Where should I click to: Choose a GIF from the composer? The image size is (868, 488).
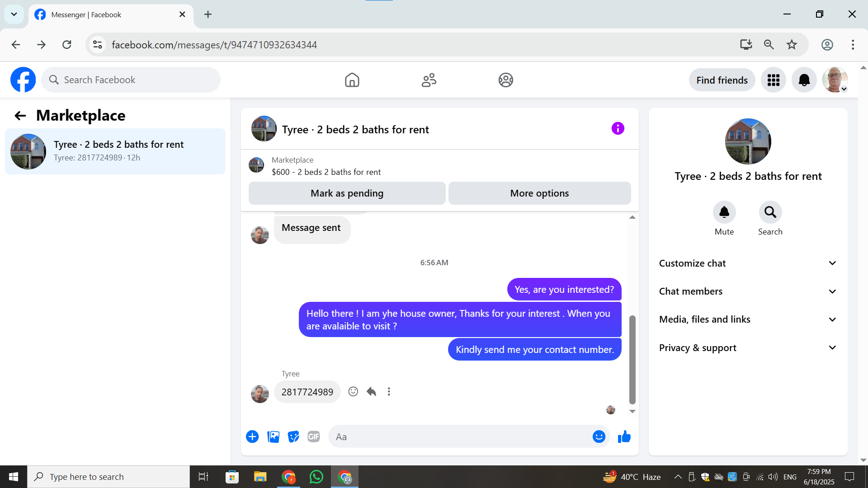[x=314, y=436]
